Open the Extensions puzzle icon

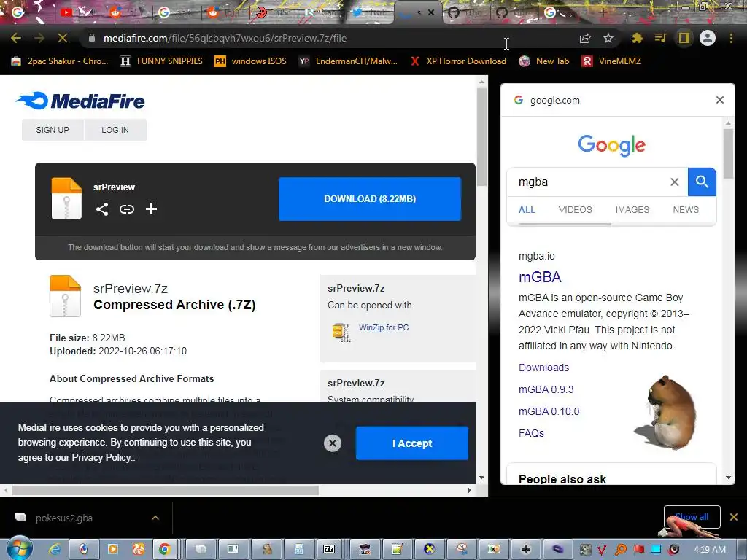click(x=637, y=38)
